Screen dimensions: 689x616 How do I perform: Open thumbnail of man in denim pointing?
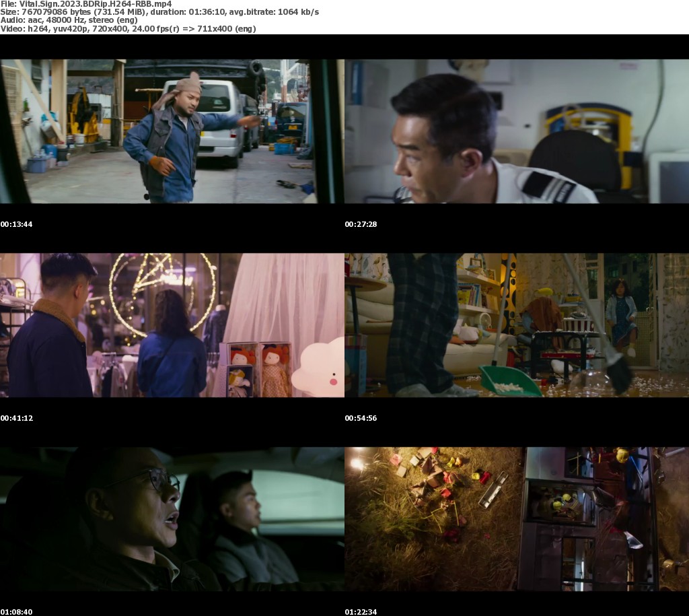tap(172, 131)
